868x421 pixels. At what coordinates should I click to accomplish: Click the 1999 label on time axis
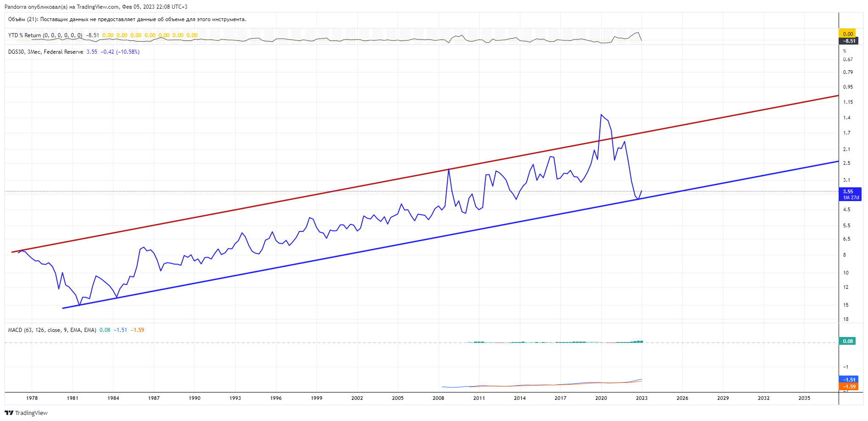click(x=316, y=398)
